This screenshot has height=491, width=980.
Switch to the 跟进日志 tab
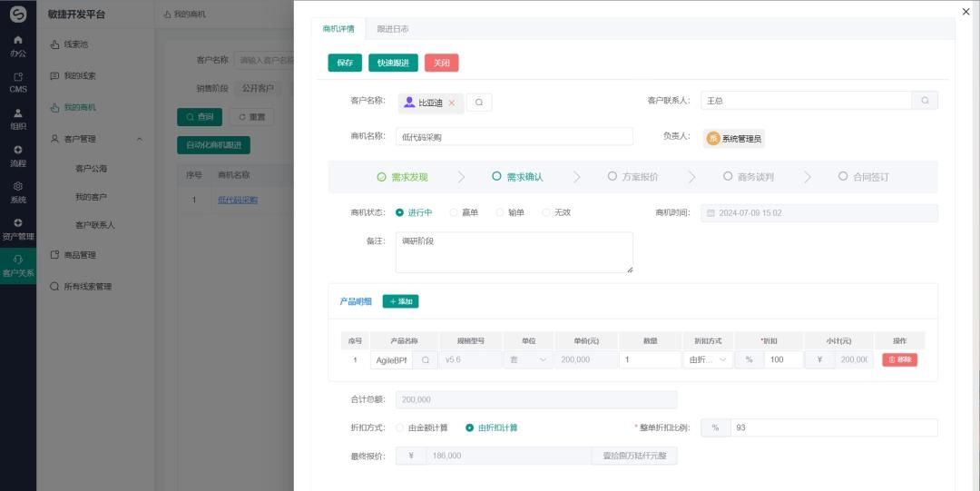tap(393, 29)
